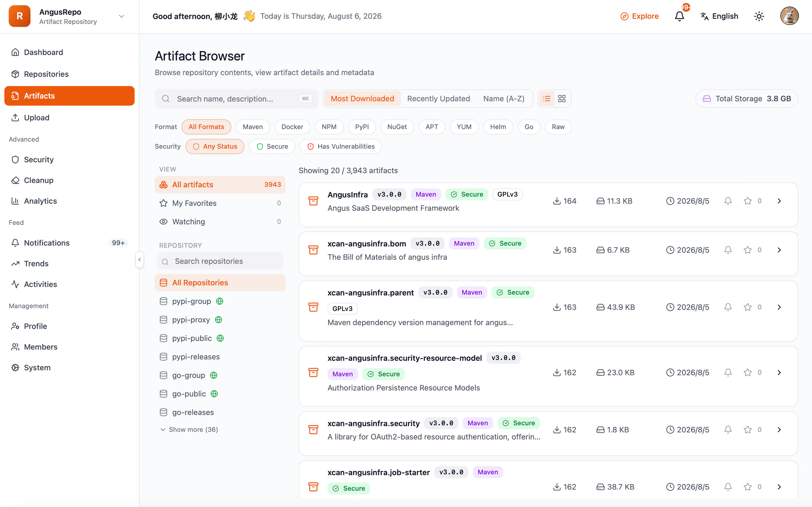Image resolution: width=812 pixels, height=507 pixels.
Task: Open xcan-angusinfra.bom details chevron
Action: [779, 250]
